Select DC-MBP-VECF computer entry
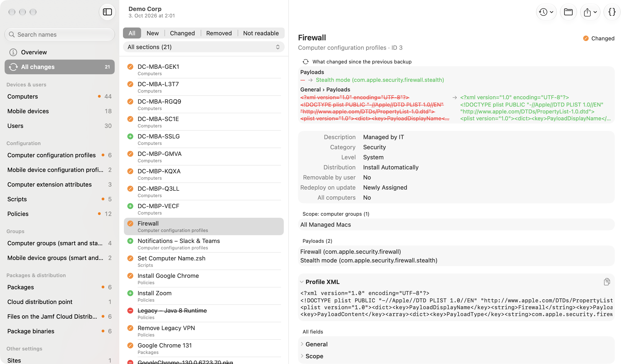 point(203,209)
